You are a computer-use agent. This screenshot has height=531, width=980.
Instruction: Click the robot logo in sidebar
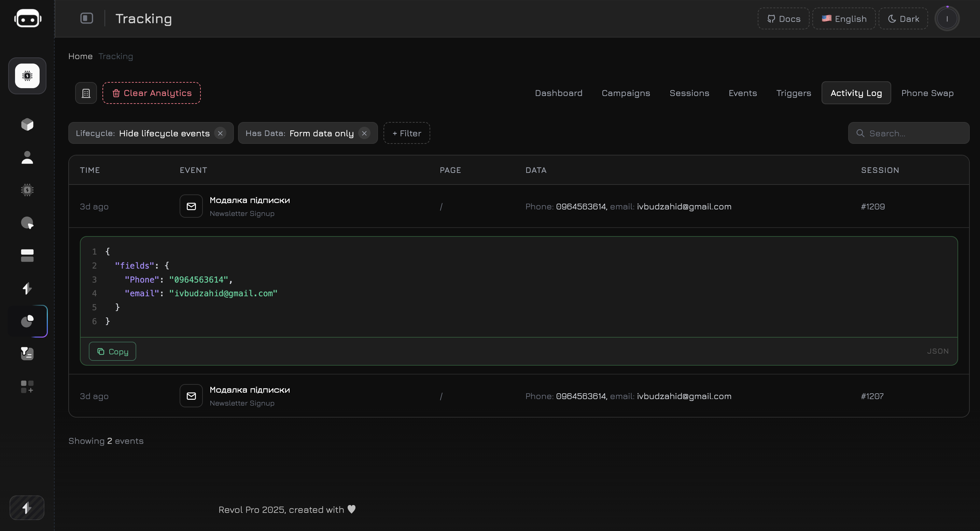[27, 18]
